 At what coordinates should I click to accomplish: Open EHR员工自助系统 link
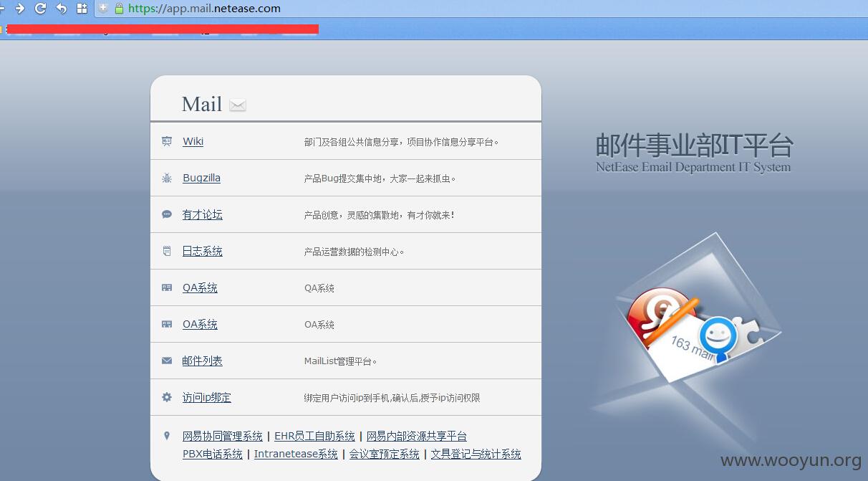(314, 436)
